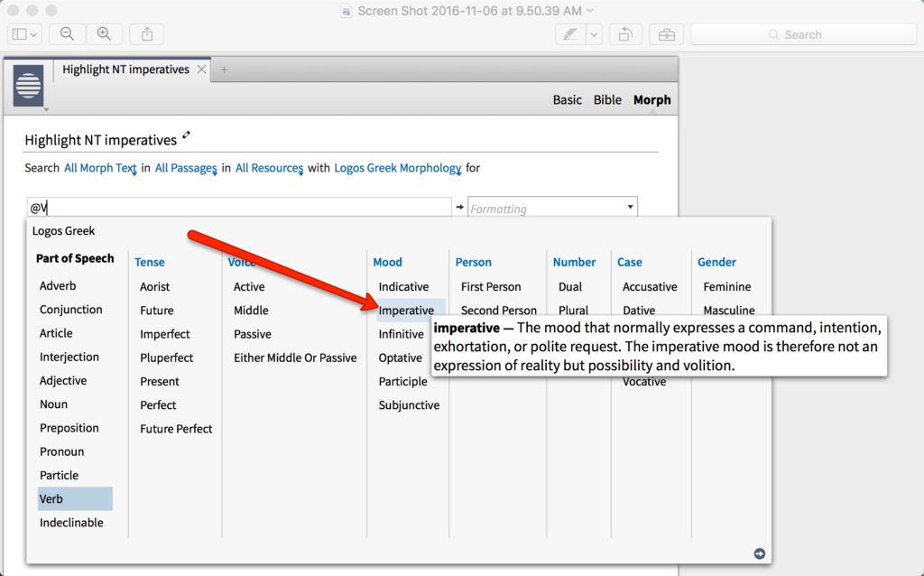
Task: Open the Formatting dropdown
Action: [x=553, y=208]
